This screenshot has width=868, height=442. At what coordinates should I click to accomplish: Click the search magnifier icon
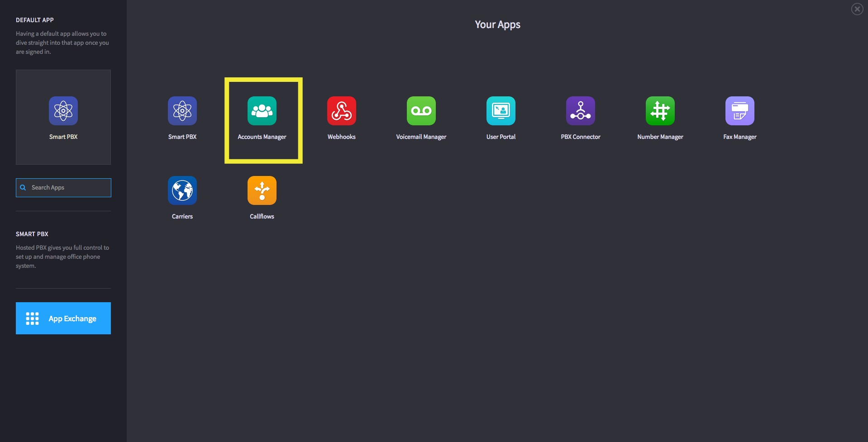23,188
